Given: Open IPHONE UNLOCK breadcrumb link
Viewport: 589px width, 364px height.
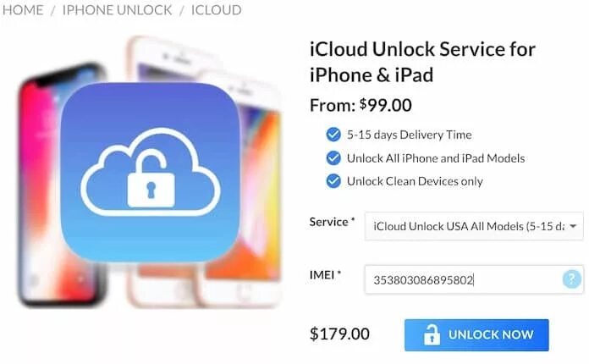Looking at the screenshot, I should tap(117, 10).
